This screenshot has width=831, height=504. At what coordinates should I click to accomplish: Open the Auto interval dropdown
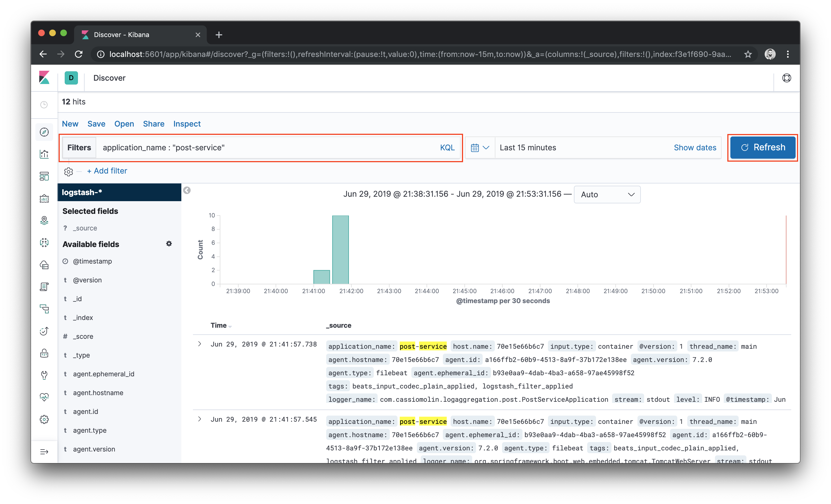click(x=607, y=195)
